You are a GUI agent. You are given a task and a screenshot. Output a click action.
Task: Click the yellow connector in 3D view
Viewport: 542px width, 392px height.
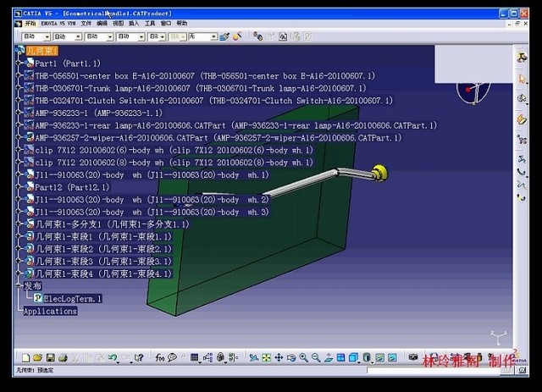tap(379, 173)
